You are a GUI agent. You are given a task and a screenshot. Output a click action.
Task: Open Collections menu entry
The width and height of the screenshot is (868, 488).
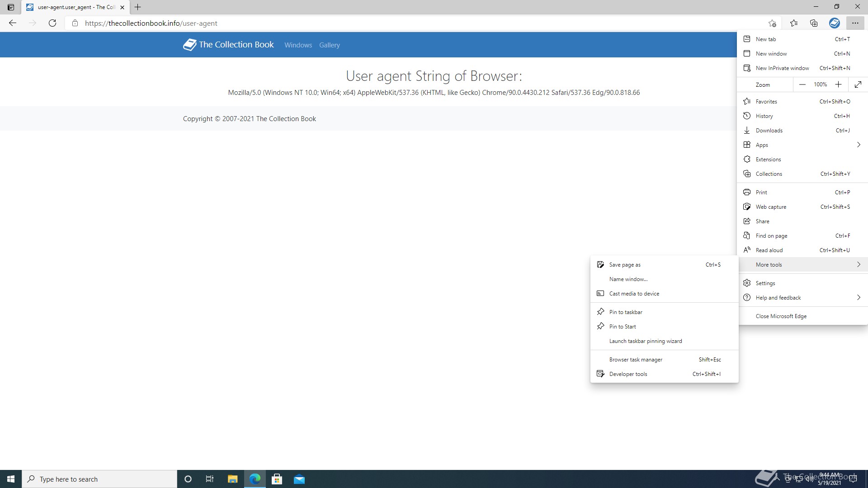click(802, 174)
